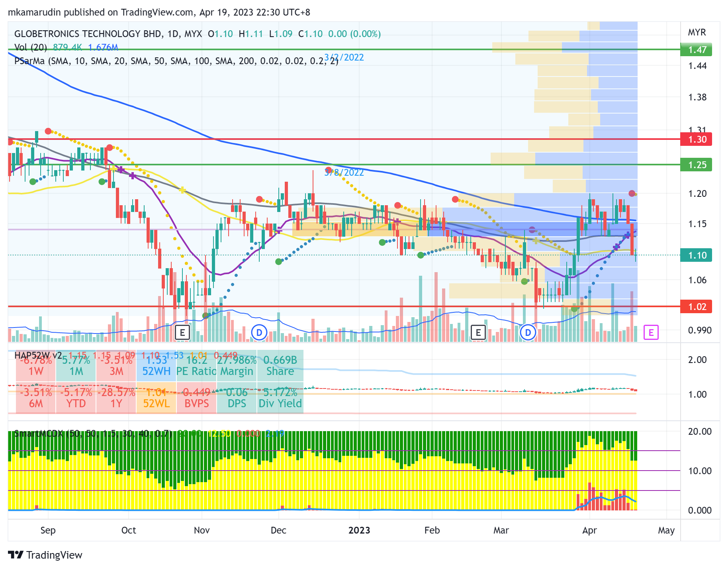Click the magenta upcoming earnings E marker
This screenshot has height=569, width=728.
point(651,332)
